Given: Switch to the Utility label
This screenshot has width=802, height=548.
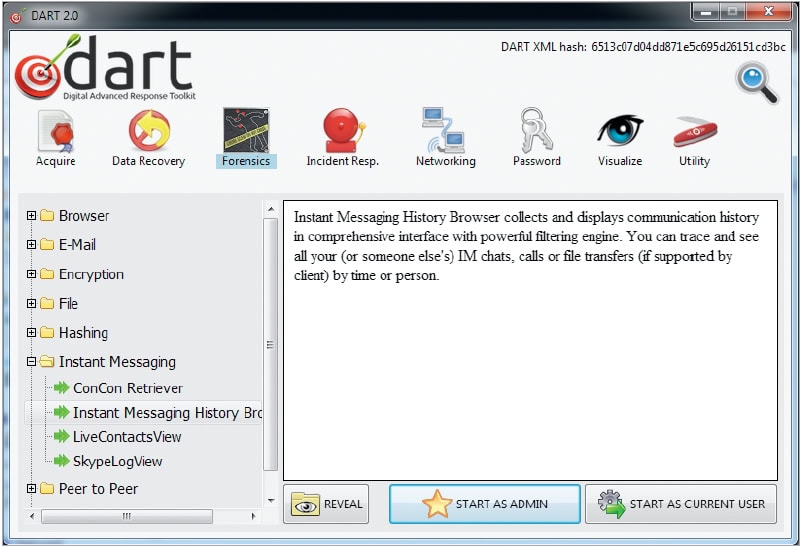Looking at the screenshot, I should pyautogui.click(x=694, y=161).
